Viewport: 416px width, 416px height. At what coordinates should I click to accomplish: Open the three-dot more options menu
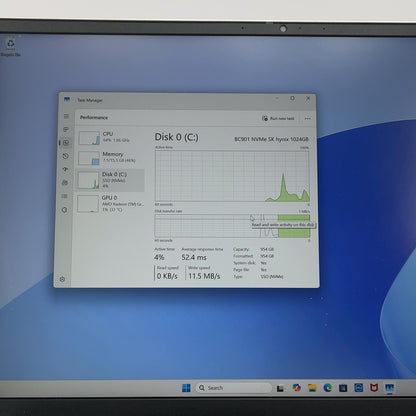307,118
